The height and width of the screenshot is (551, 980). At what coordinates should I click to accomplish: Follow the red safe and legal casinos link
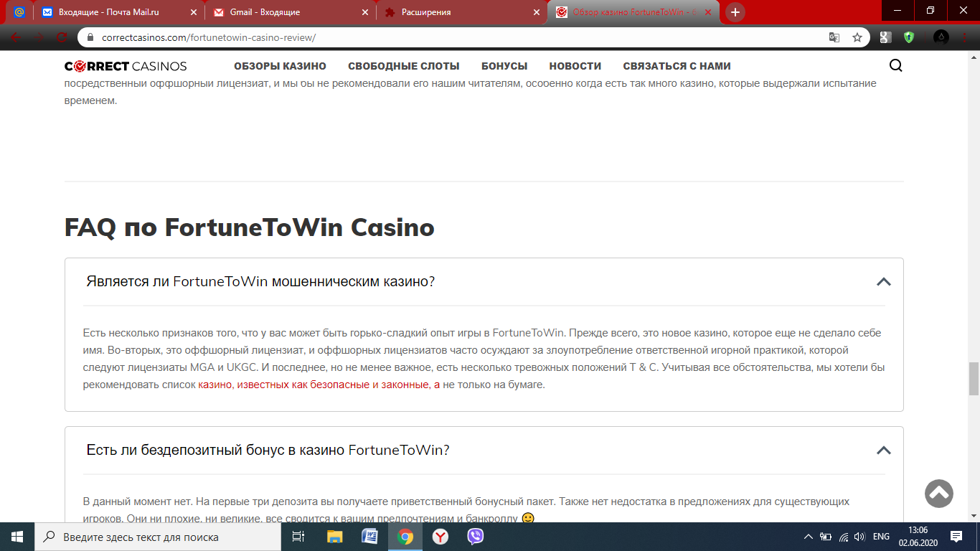coord(319,385)
